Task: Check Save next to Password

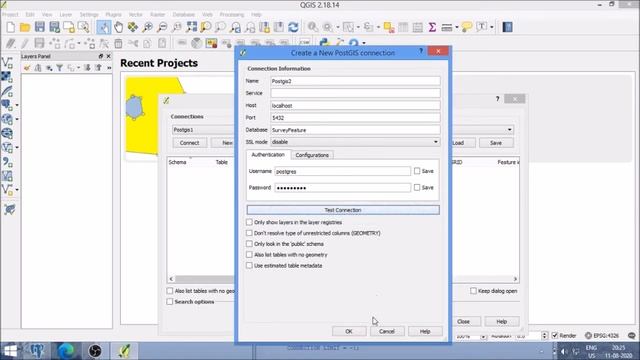Action: pos(417,187)
